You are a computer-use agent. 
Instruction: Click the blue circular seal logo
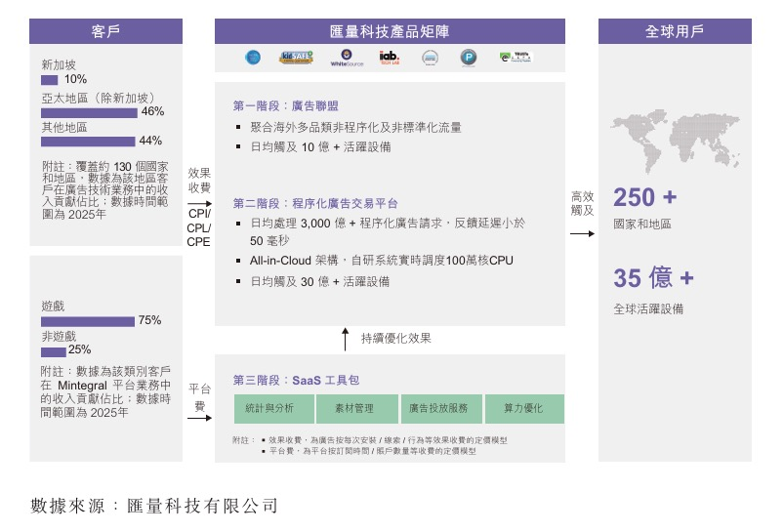click(x=253, y=58)
